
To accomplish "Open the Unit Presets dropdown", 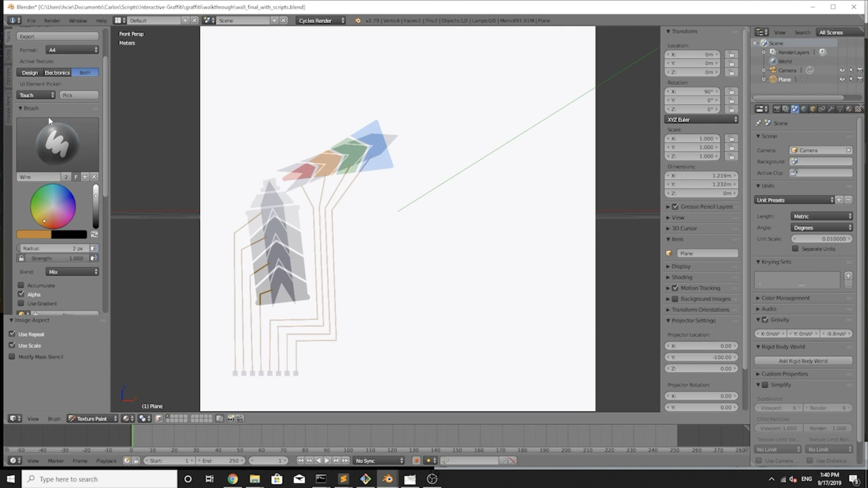I will point(794,200).
